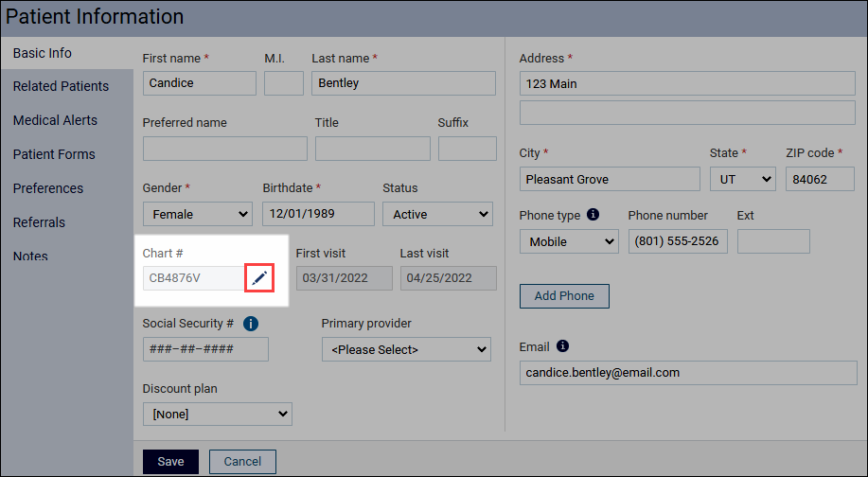Click the Social Security number input field
Image resolution: width=868 pixels, height=477 pixels.
pyautogui.click(x=205, y=350)
